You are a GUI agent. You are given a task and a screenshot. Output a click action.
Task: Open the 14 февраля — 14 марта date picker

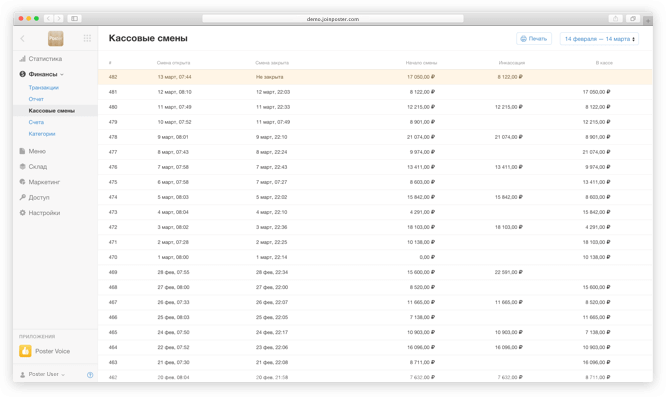click(x=599, y=39)
